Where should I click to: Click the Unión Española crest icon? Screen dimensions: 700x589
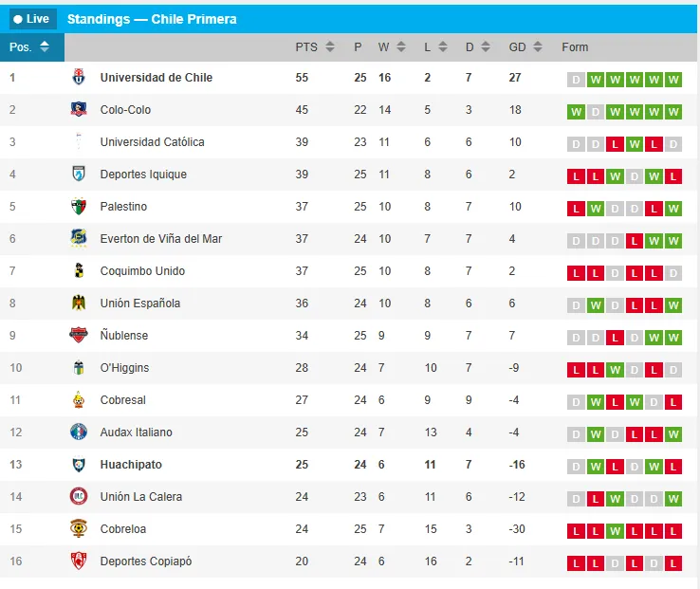pyautogui.click(x=79, y=304)
